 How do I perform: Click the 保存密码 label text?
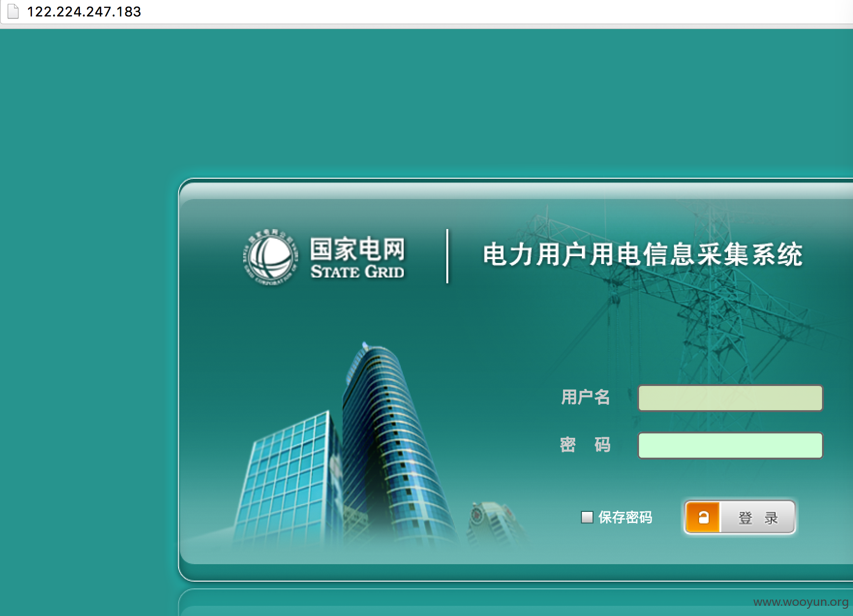[x=625, y=517]
